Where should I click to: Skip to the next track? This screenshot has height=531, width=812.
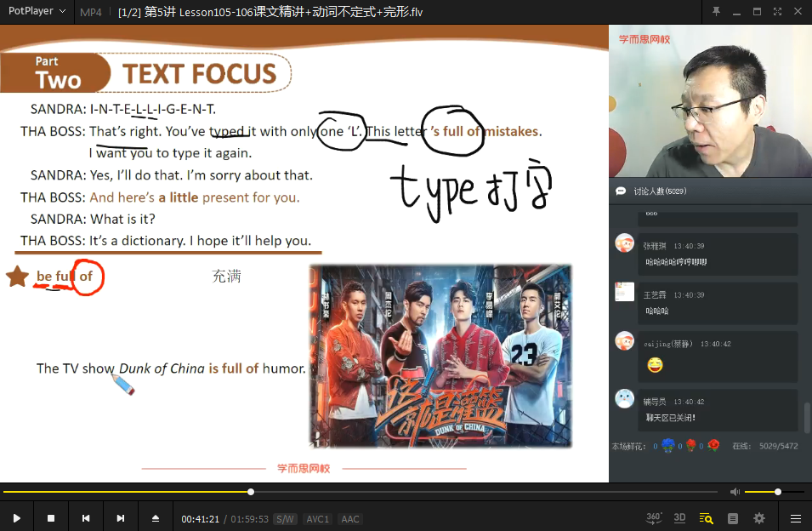click(121, 518)
